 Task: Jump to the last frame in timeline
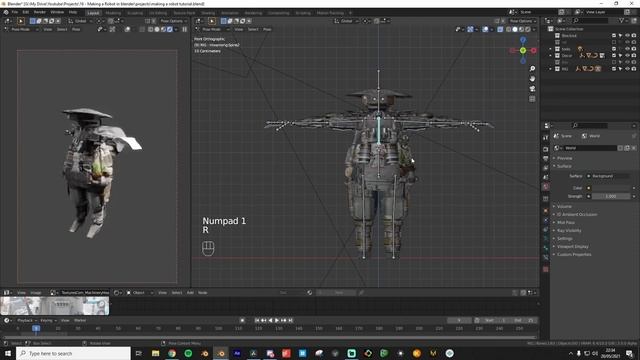pyautogui.click(x=291, y=320)
